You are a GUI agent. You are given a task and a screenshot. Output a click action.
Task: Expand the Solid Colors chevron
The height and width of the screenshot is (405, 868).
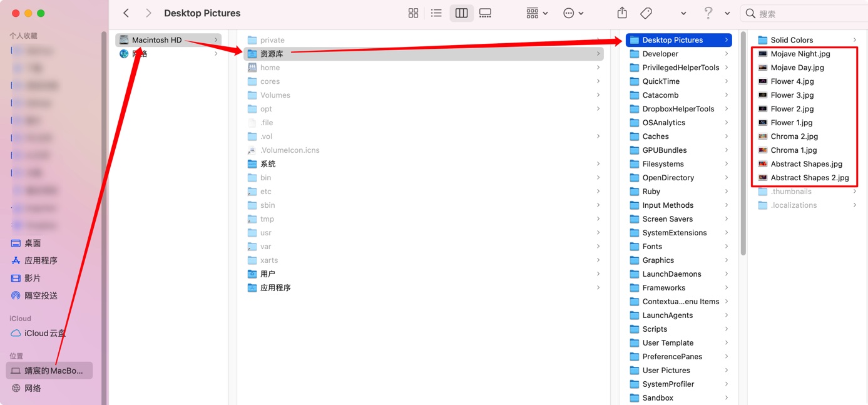point(855,40)
